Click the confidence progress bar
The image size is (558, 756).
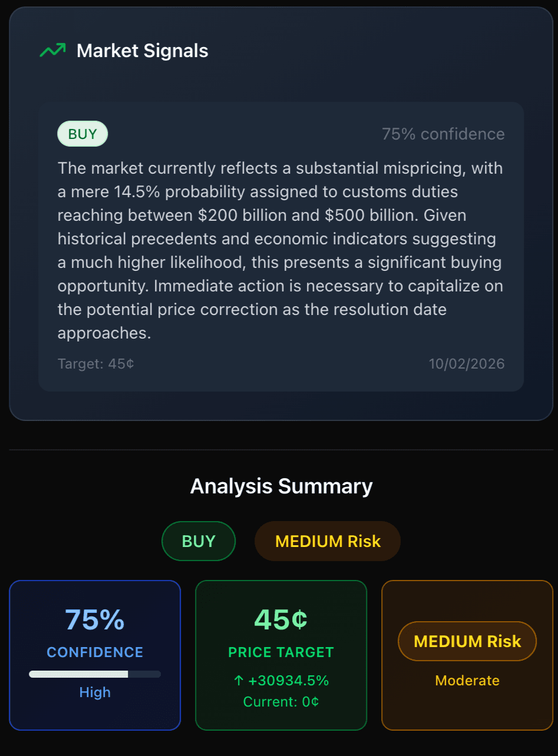tap(95, 673)
